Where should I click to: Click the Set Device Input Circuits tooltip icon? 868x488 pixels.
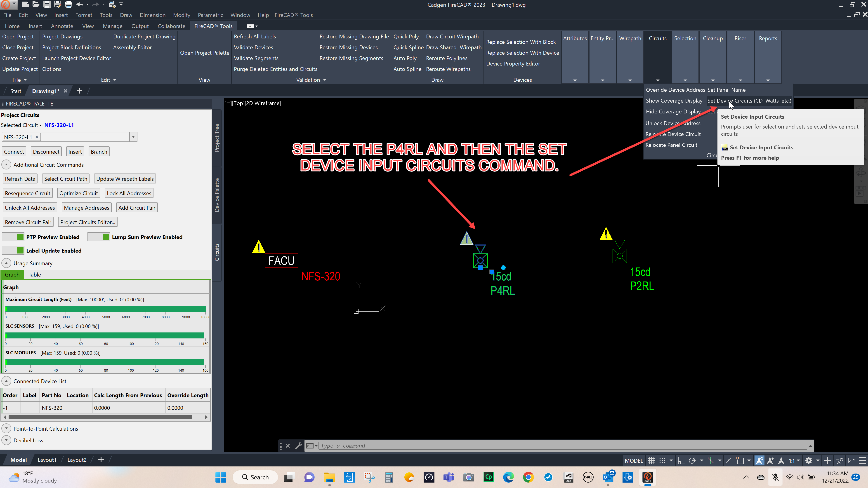click(724, 148)
